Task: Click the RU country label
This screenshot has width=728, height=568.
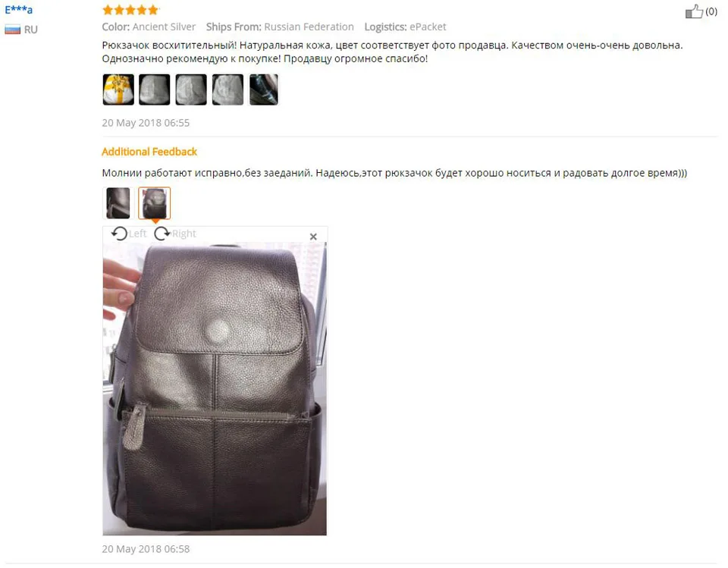Action: (x=30, y=30)
